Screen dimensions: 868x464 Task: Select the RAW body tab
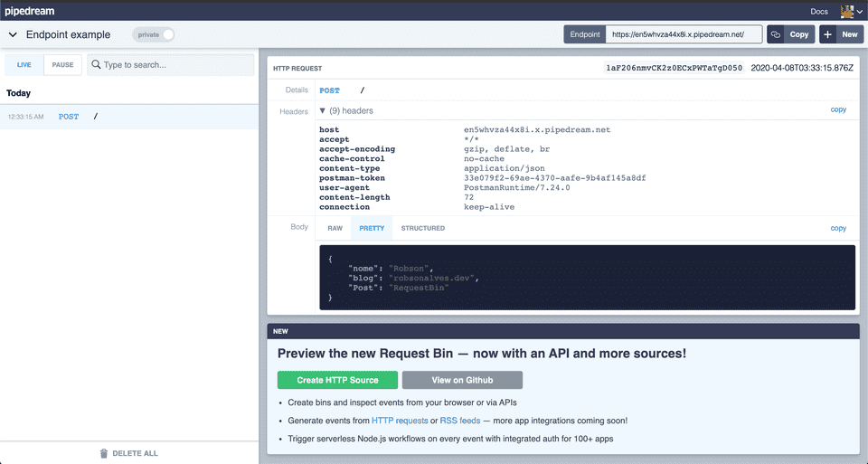[335, 228]
